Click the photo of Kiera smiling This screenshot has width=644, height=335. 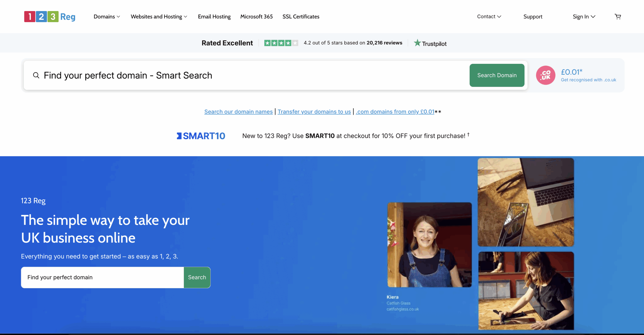(429, 245)
